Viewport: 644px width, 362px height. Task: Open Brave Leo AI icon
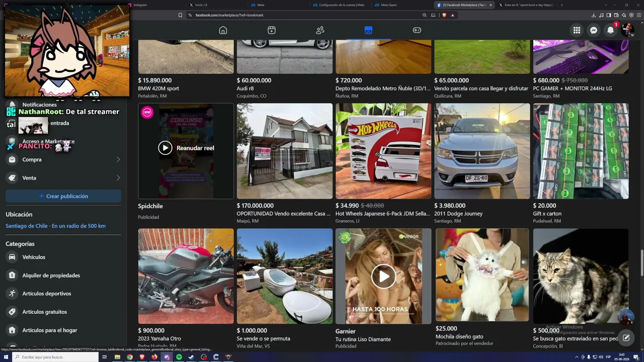tap(624, 15)
